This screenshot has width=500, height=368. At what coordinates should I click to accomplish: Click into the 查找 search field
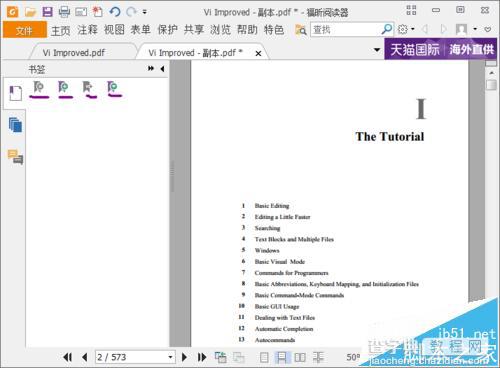[345, 30]
